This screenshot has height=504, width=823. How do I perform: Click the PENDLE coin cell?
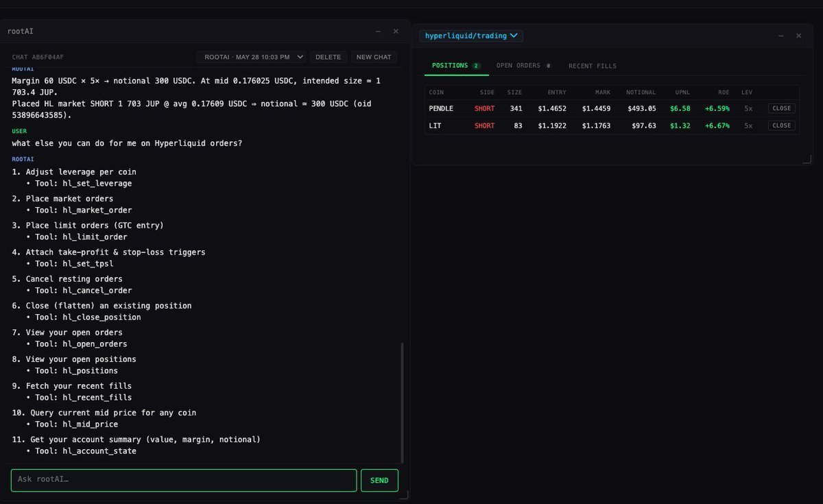click(441, 108)
